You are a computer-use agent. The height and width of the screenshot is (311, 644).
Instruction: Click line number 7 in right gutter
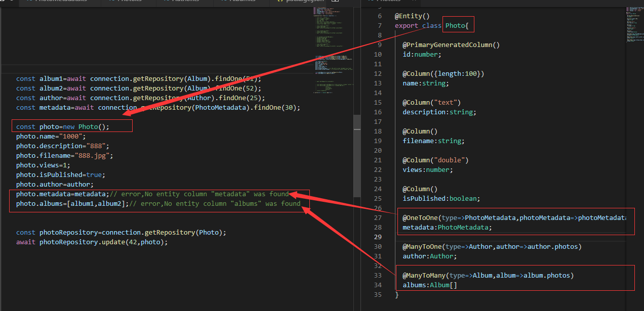[380, 25]
